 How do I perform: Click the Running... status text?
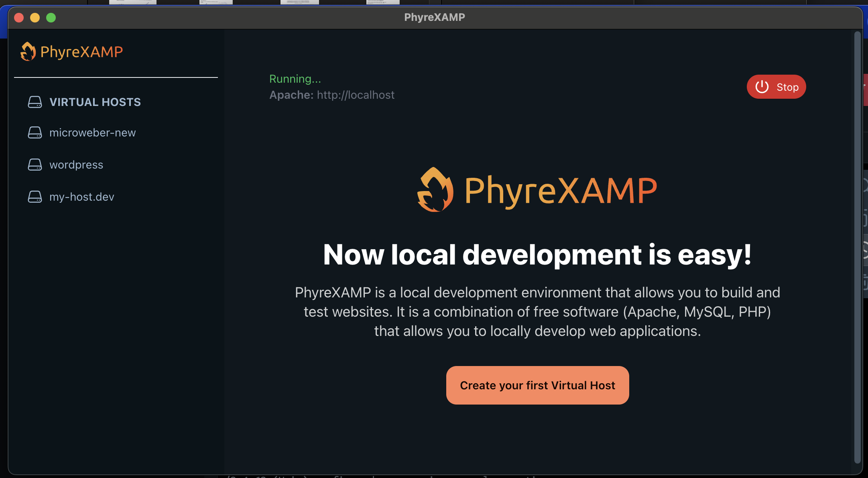pyautogui.click(x=295, y=79)
